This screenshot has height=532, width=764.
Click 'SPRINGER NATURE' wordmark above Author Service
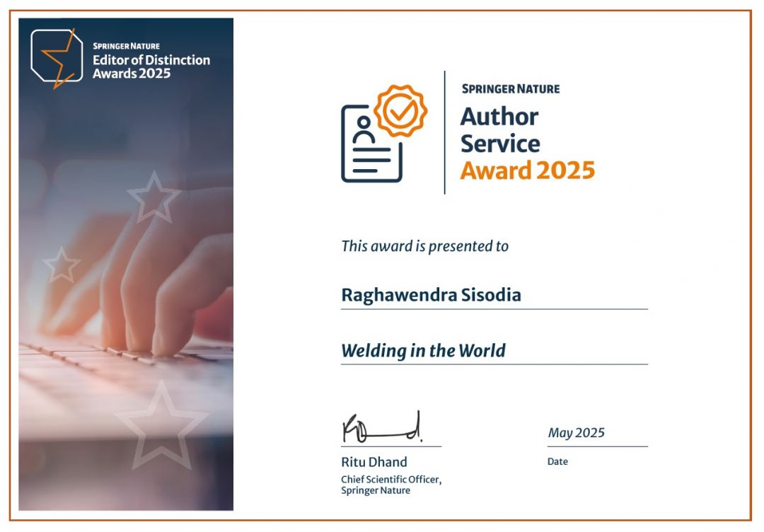511,89
